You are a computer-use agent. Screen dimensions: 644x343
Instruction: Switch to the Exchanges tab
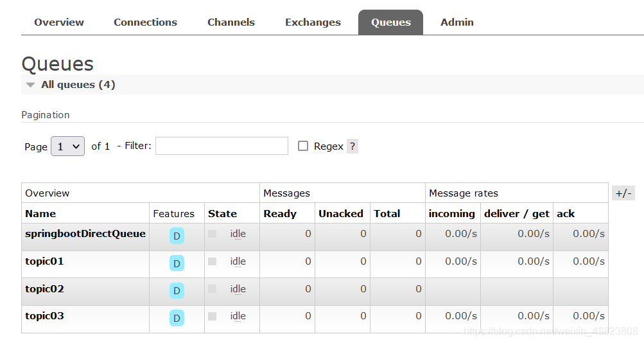[x=313, y=22]
